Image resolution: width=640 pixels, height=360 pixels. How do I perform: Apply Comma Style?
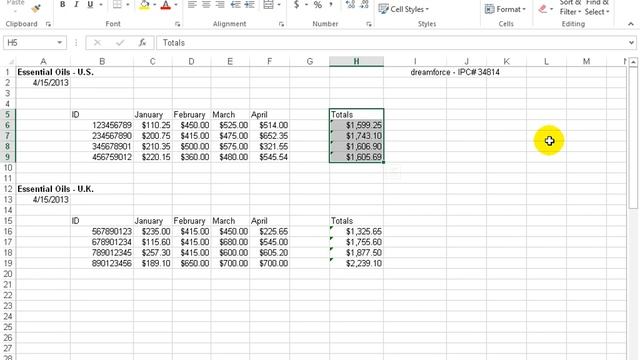(331, 4)
